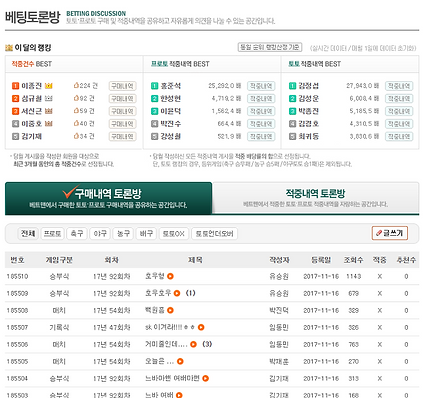
Task: Click 적중내역 button for the 25,292.0 배 row
Action: click(x=261, y=86)
